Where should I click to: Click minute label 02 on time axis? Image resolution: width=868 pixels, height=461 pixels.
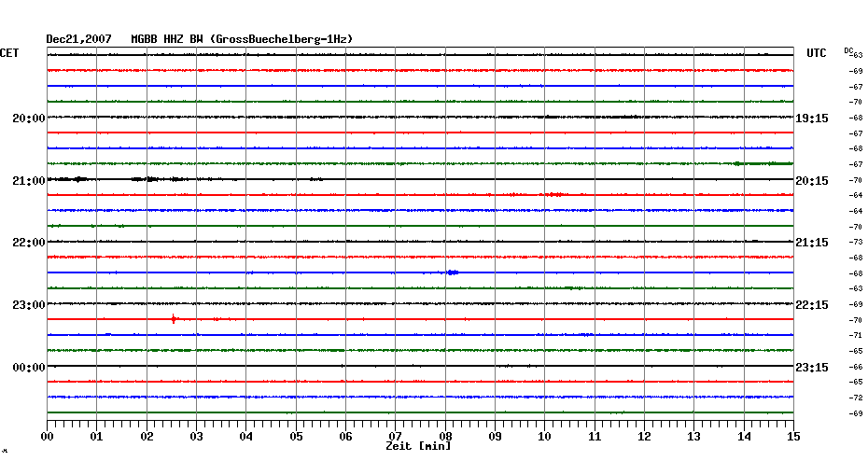[x=147, y=437]
